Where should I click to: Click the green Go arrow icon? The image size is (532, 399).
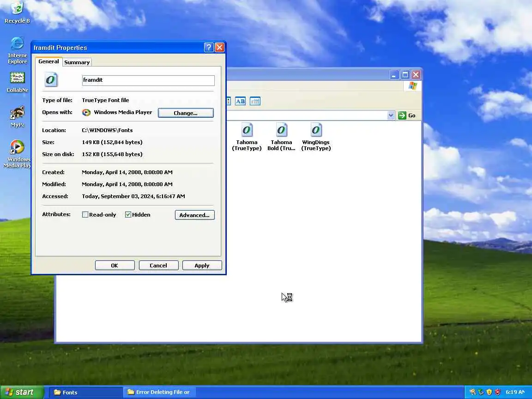(x=402, y=115)
